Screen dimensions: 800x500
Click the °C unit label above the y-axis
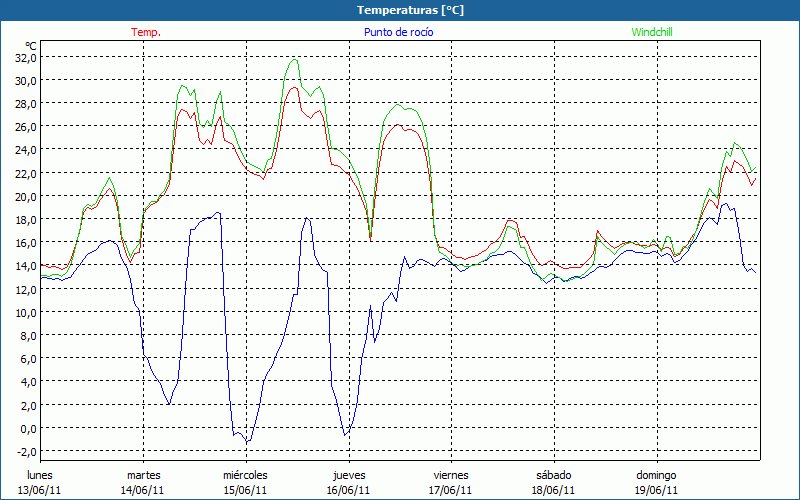pos(31,45)
